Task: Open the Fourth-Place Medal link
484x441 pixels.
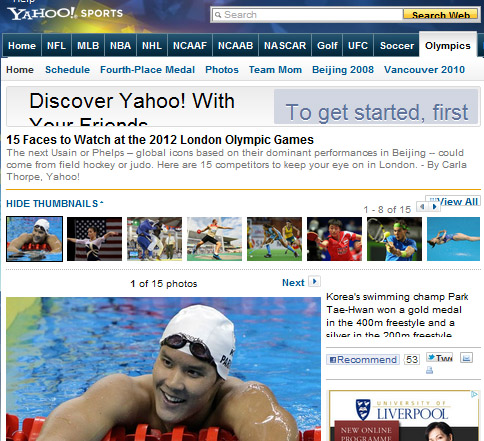Action: 147,70
